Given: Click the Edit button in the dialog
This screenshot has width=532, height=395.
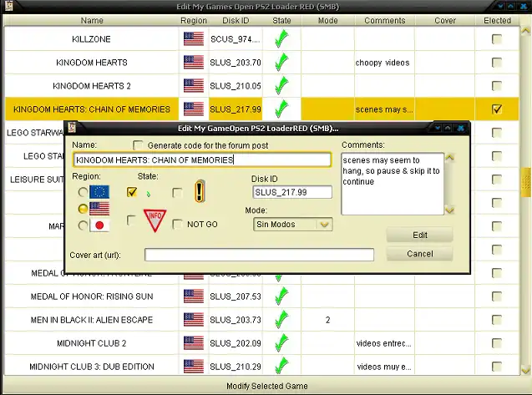Looking at the screenshot, I should (x=420, y=235).
